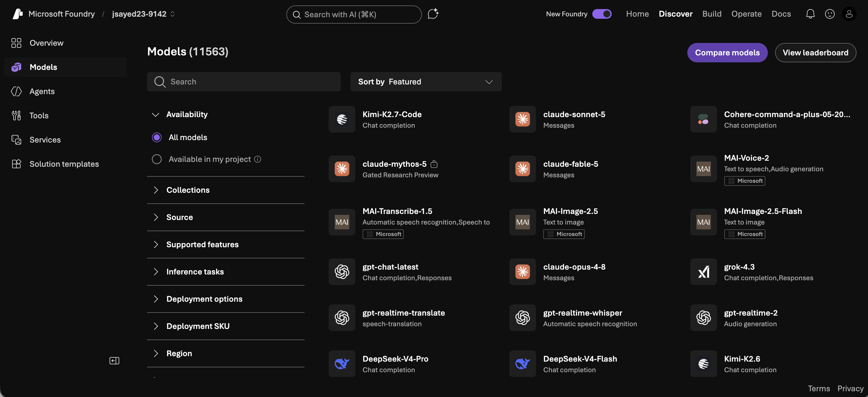
Task: Click the claude-sonnet-5 model icon
Action: 522,119
